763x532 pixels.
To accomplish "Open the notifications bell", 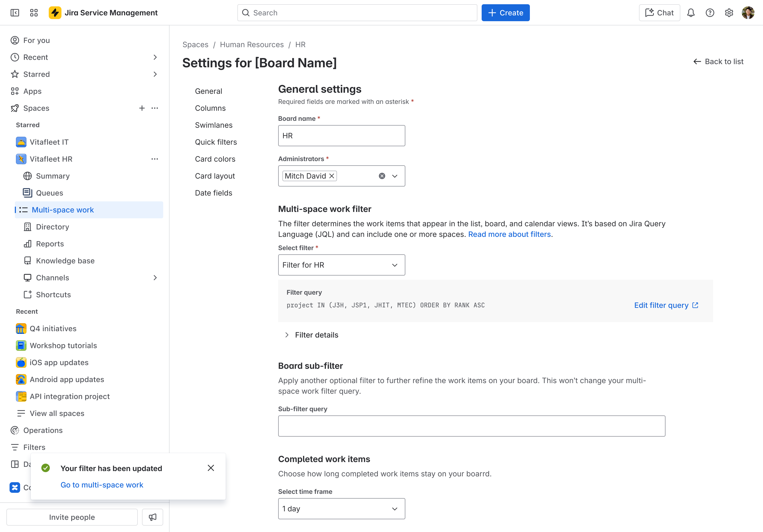I will point(691,13).
